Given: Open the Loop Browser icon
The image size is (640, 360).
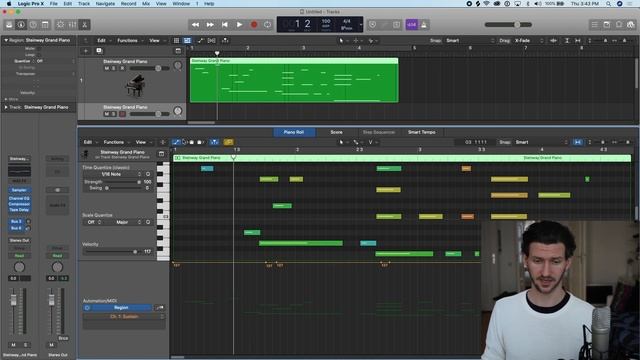Looking at the screenshot, I should point(619,25).
